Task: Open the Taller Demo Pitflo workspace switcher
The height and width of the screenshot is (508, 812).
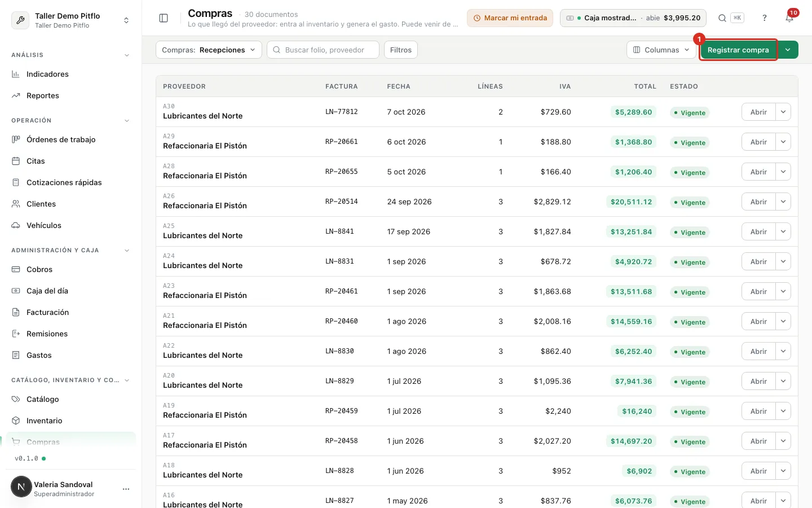Action: [x=70, y=20]
